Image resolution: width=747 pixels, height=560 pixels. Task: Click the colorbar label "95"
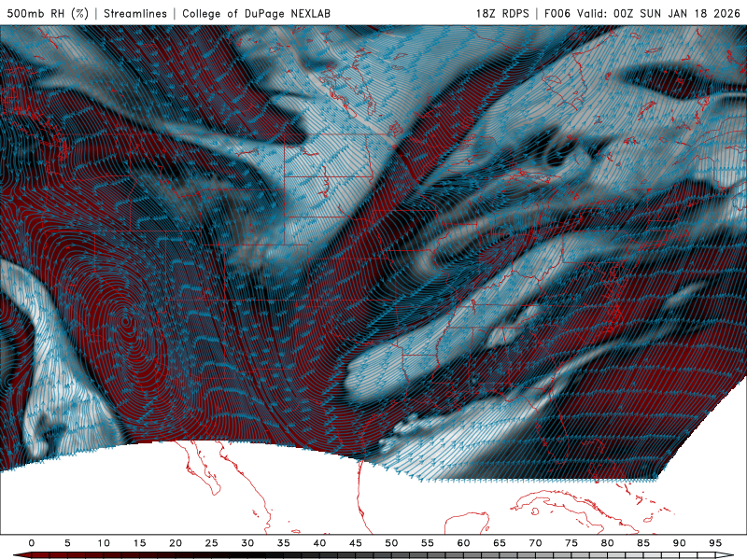tap(715, 543)
